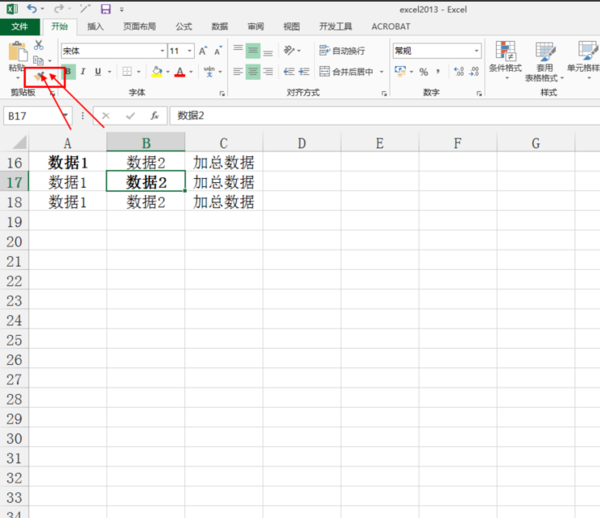The image size is (600, 518).
Task: Click 合并后居中 merge and center button
Action: click(x=346, y=72)
